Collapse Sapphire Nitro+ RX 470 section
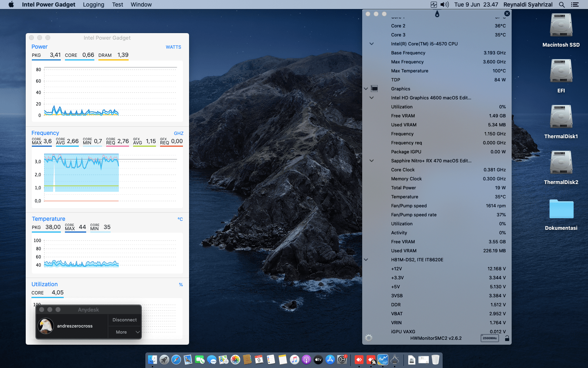The width and height of the screenshot is (588, 368). tap(372, 161)
